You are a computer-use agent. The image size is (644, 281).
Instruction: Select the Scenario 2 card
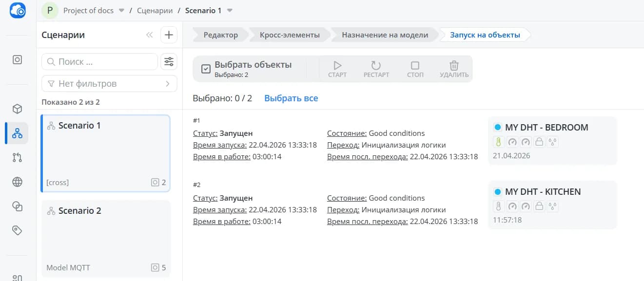(x=106, y=239)
